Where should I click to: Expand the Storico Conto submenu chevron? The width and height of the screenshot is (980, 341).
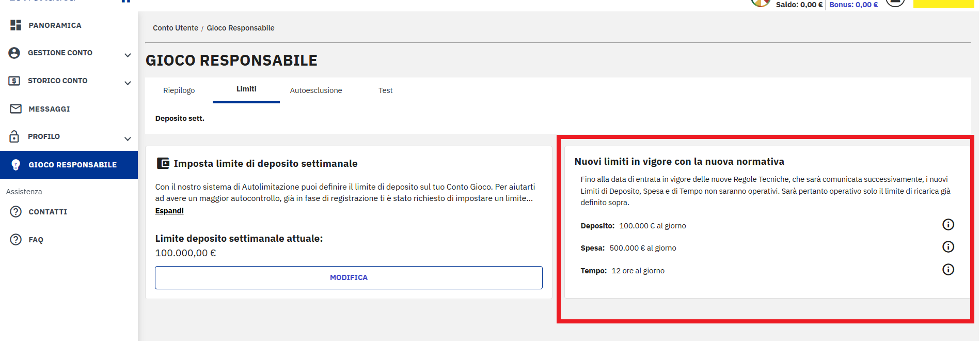tap(128, 83)
